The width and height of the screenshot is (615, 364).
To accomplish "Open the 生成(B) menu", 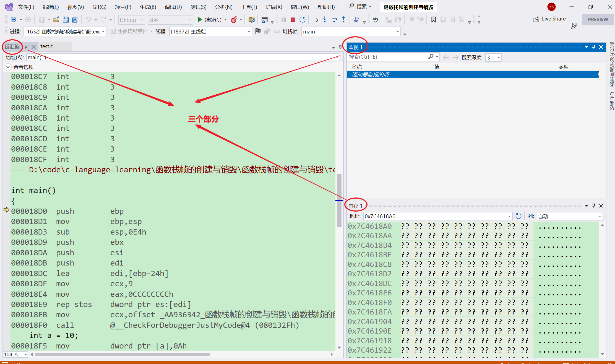I will (148, 7).
